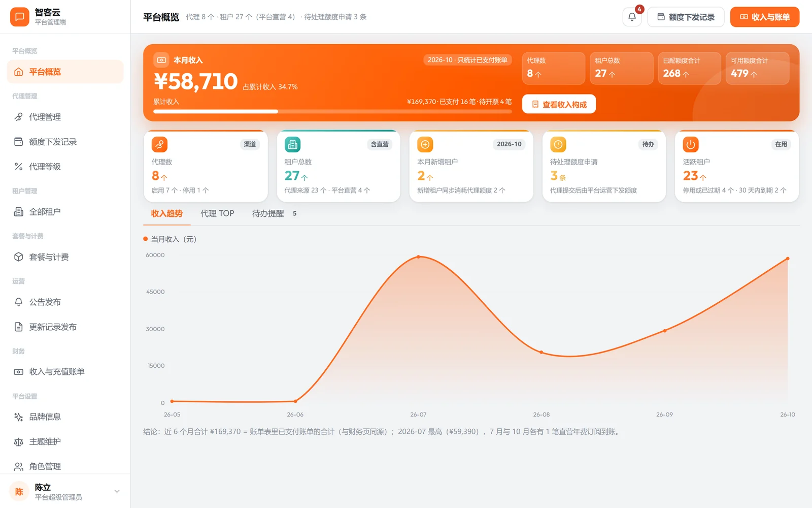
Task: Click the 待处理额度申请 alert icon
Action: [x=558, y=144]
